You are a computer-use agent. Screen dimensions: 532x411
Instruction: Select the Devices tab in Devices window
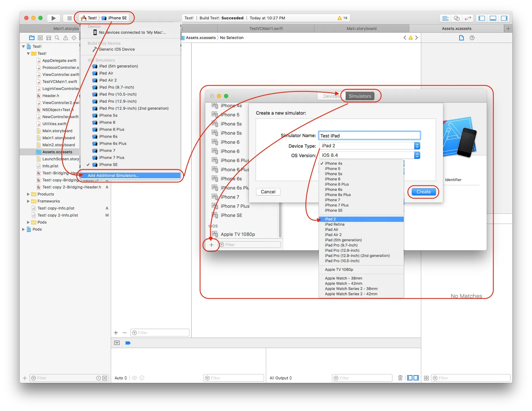(331, 96)
